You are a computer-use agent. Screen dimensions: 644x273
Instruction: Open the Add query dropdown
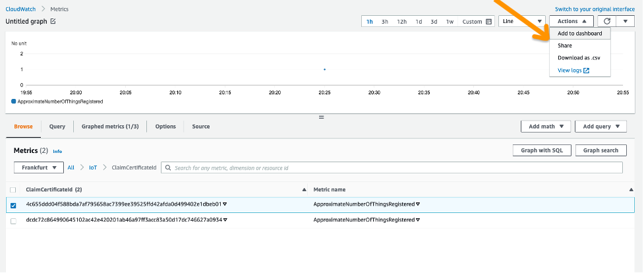point(601,127)
